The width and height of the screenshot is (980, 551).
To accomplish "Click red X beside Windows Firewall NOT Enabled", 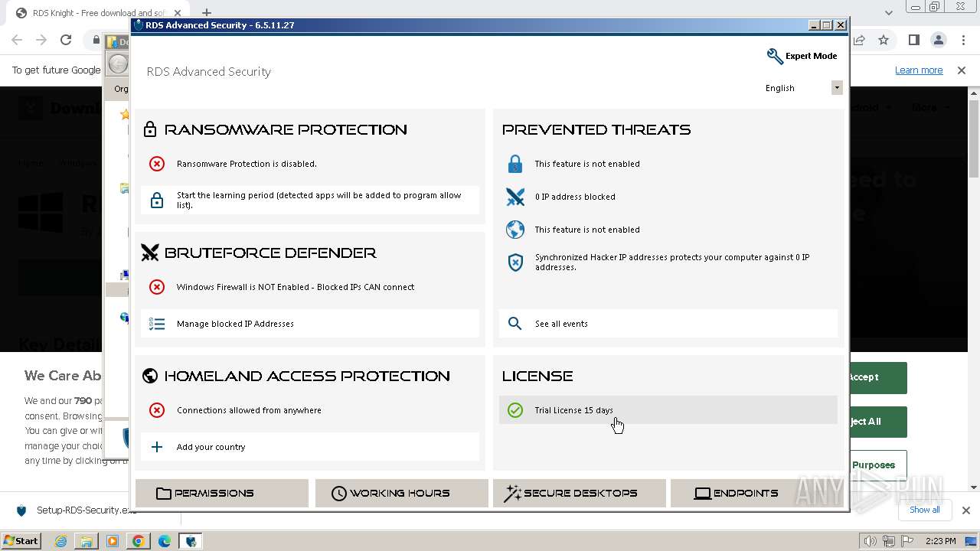I will tap(157, 287).
